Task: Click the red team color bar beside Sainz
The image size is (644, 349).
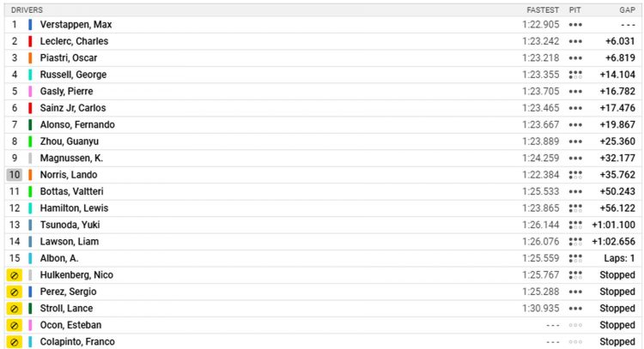Action: 30,108
